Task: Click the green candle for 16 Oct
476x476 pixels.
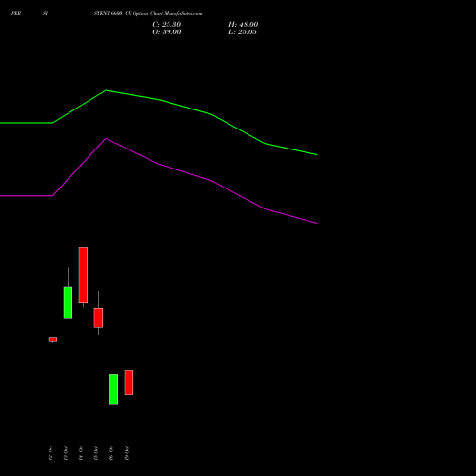Action: (x=113, y=389)
